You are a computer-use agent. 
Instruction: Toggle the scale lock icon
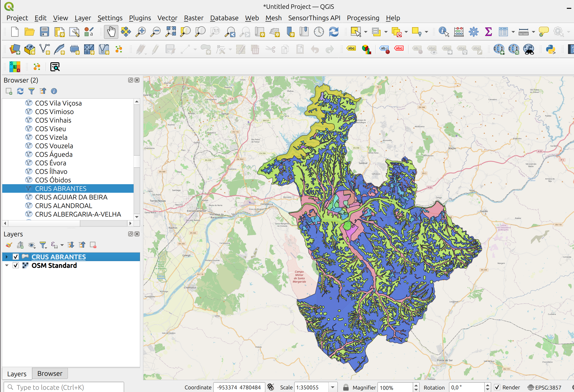pos(346,387)
